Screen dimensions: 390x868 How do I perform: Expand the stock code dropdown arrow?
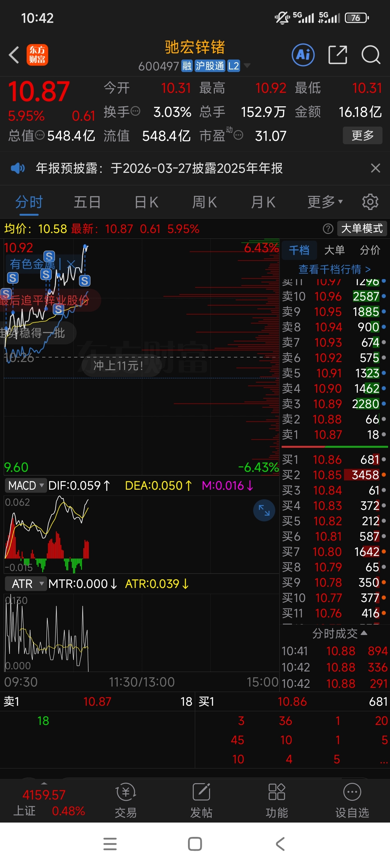coord(247,65)
